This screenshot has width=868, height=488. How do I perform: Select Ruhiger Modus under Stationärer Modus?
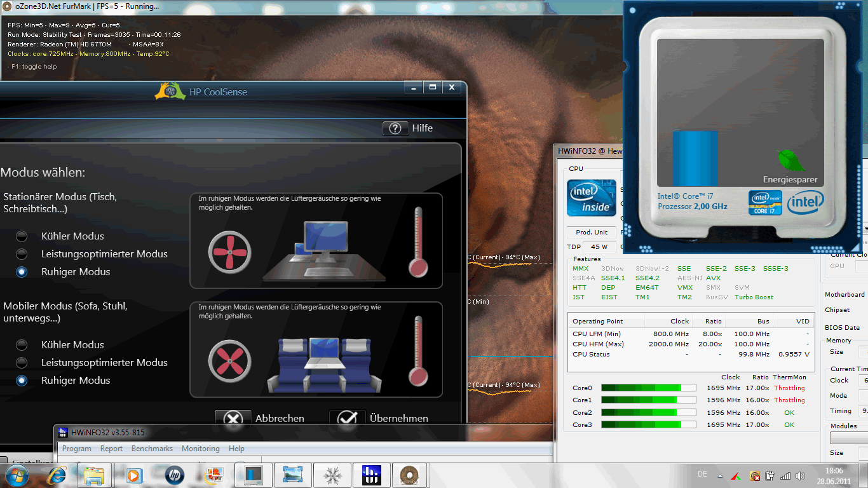[x=22, y=272]
